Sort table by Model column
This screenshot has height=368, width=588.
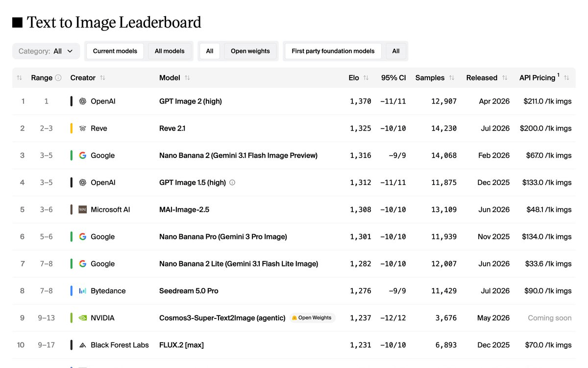click(187, 78)
